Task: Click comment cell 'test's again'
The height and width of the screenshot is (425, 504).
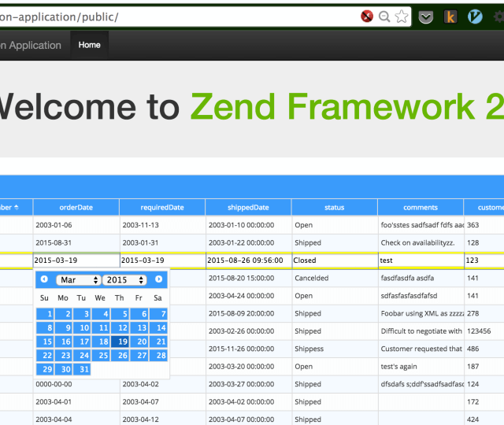Action: pyautogui.click(x=421, y=366)
